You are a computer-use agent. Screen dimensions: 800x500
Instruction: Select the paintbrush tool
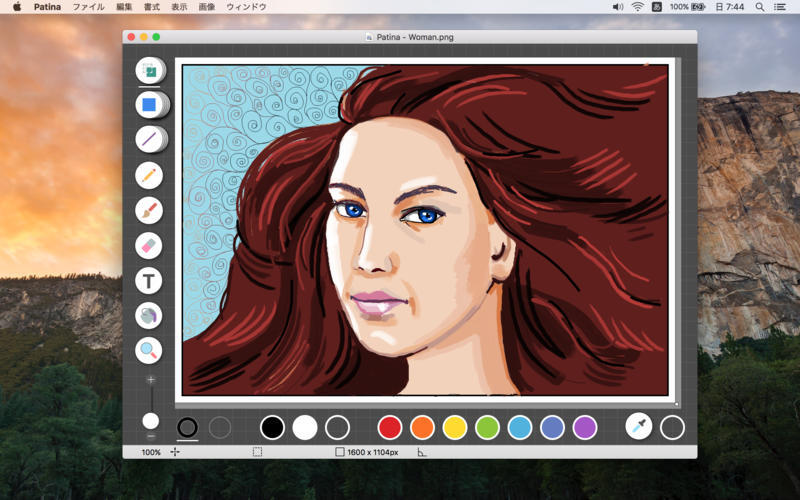149,210
